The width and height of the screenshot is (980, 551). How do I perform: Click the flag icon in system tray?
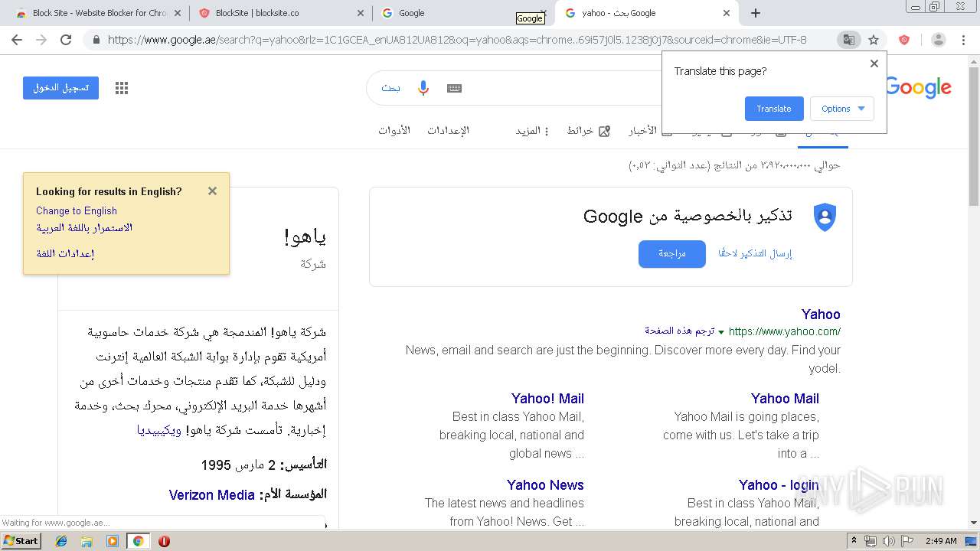click(x=906, y=541)
